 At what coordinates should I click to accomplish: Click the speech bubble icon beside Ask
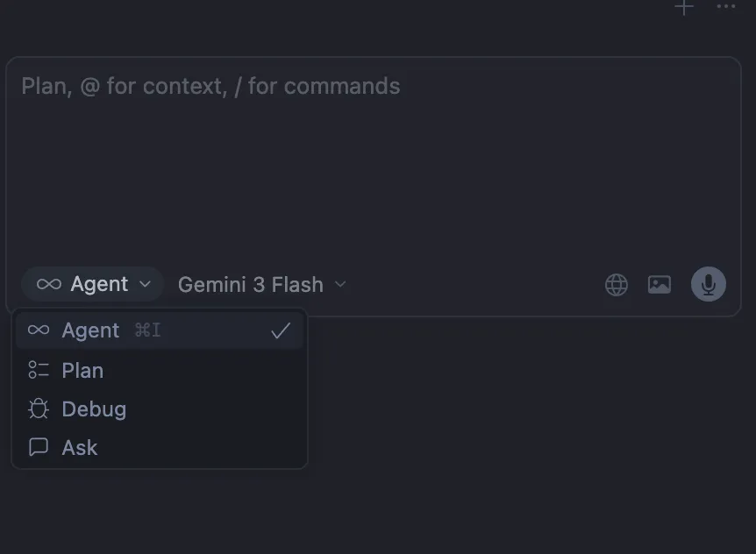point(39,447)
